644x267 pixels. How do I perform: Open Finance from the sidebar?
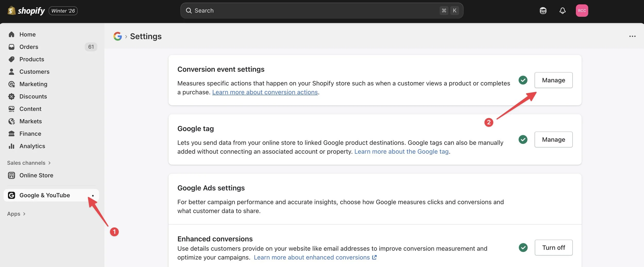12,133
